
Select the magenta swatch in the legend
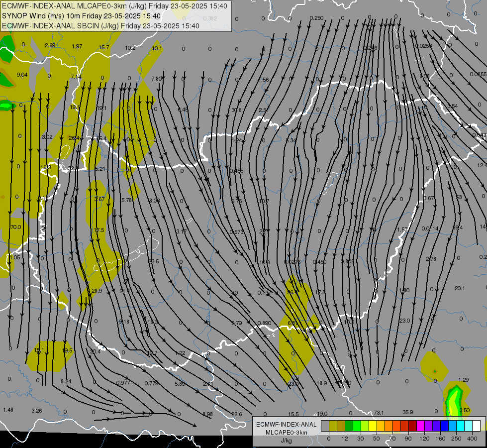(x=420, y=426)
